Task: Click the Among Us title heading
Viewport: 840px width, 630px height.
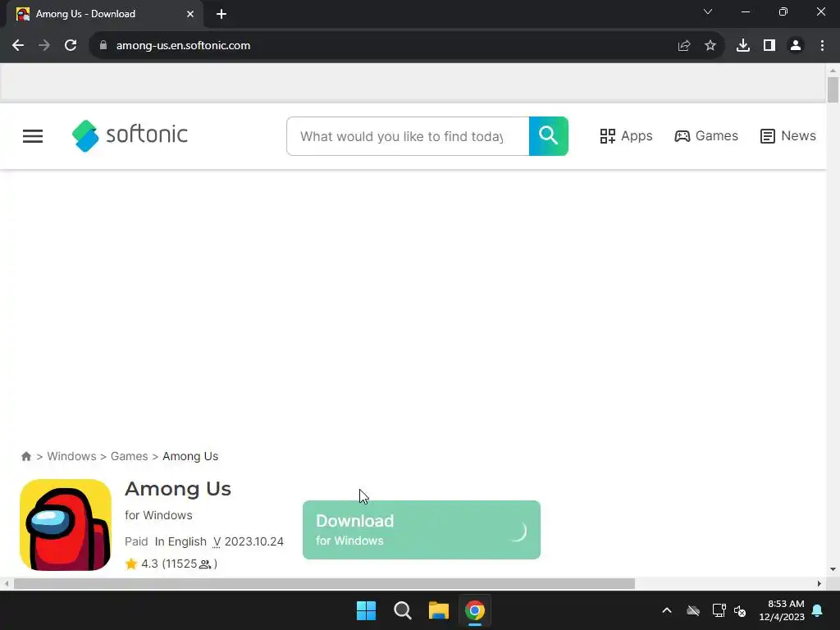Action: (178, 489)
